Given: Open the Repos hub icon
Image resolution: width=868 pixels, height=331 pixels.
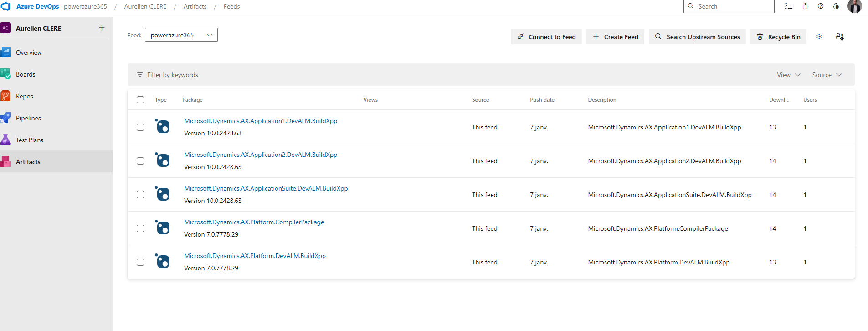Looking at the screenshot, I should [x=5, y=96].
